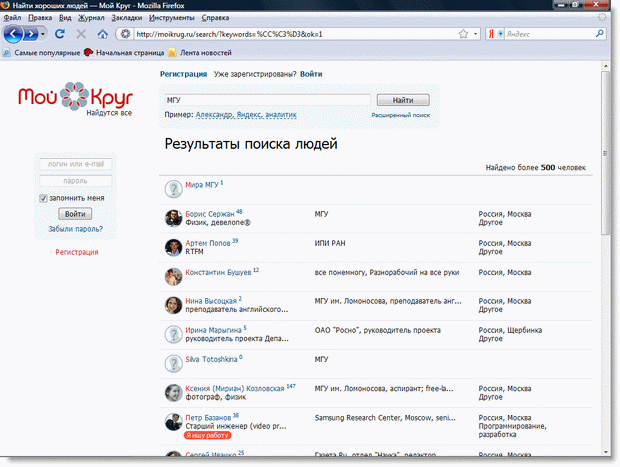Open Расширенный поиск link
The height and width of the screenshot is (467, 620).
[401, 115]
